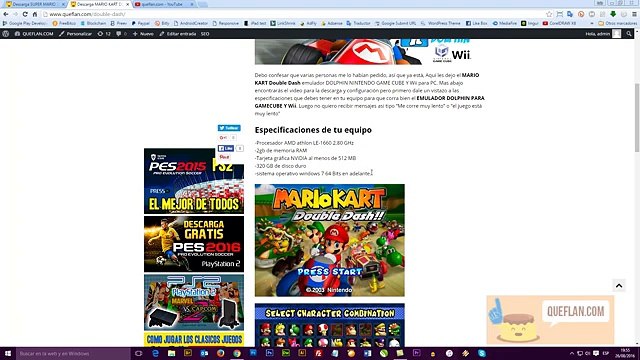Screen dimensions: 640x360
Task: Close the queflan.com YouTube tab
Action: tap(192, 4)
